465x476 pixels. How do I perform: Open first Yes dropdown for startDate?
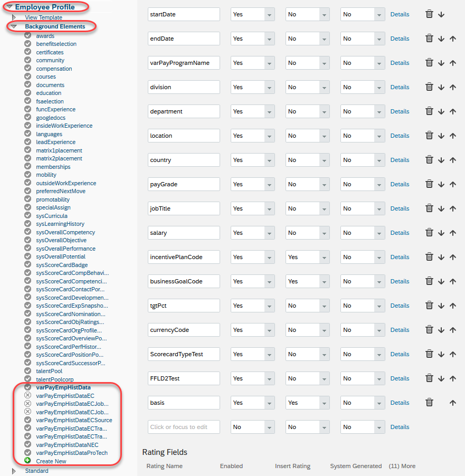(253, 14)
